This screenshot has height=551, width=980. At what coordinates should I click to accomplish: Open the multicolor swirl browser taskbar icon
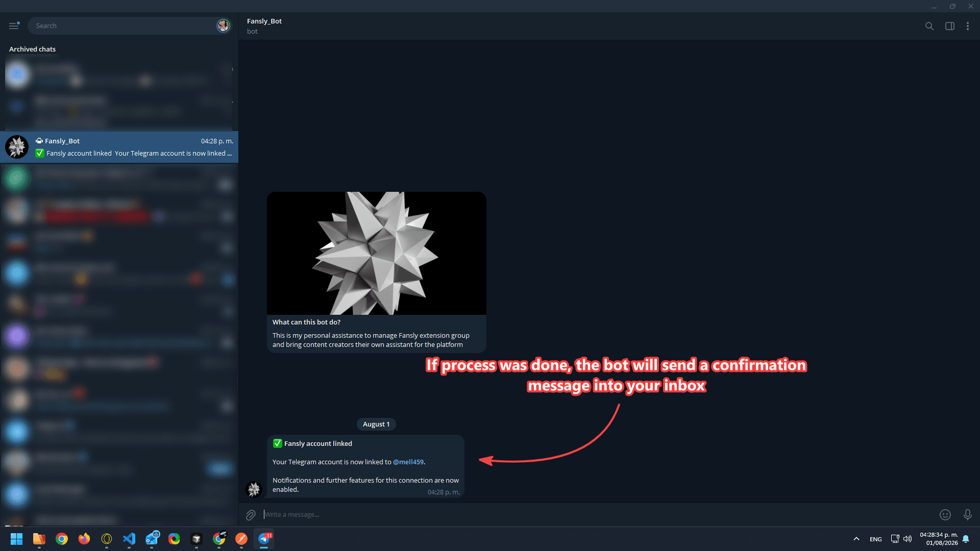174,539
